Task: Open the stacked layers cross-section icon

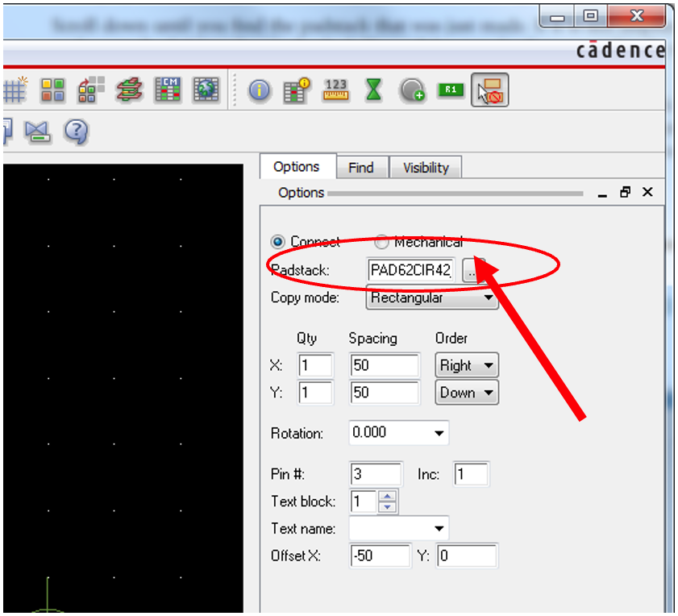Action: [x=129, y=90]
